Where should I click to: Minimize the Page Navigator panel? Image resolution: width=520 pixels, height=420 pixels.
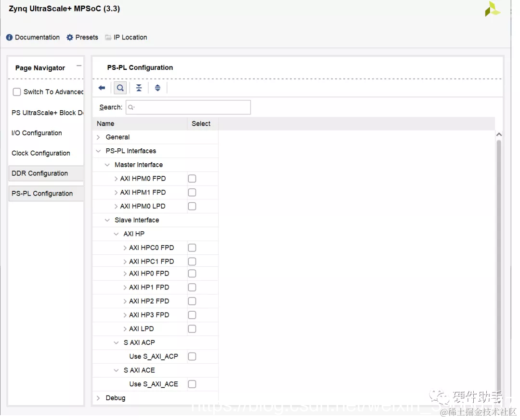pos(78,66)
